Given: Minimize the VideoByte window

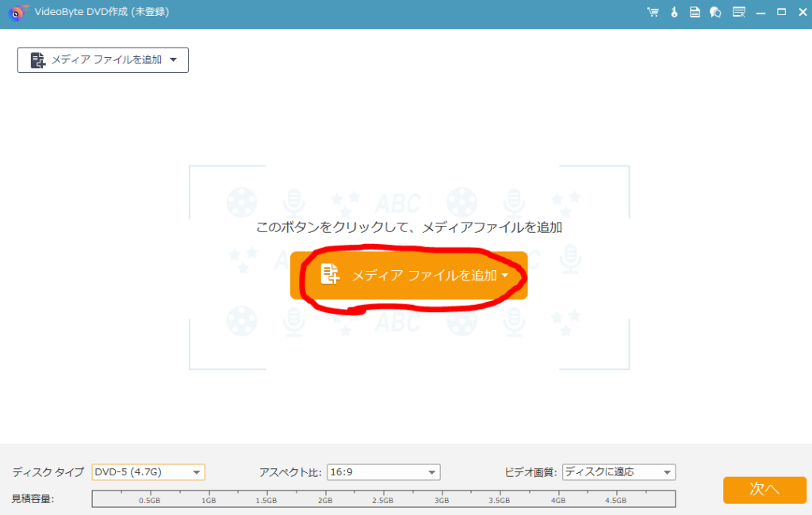Looking at the screenshot, I should click(x=762, y=12).
